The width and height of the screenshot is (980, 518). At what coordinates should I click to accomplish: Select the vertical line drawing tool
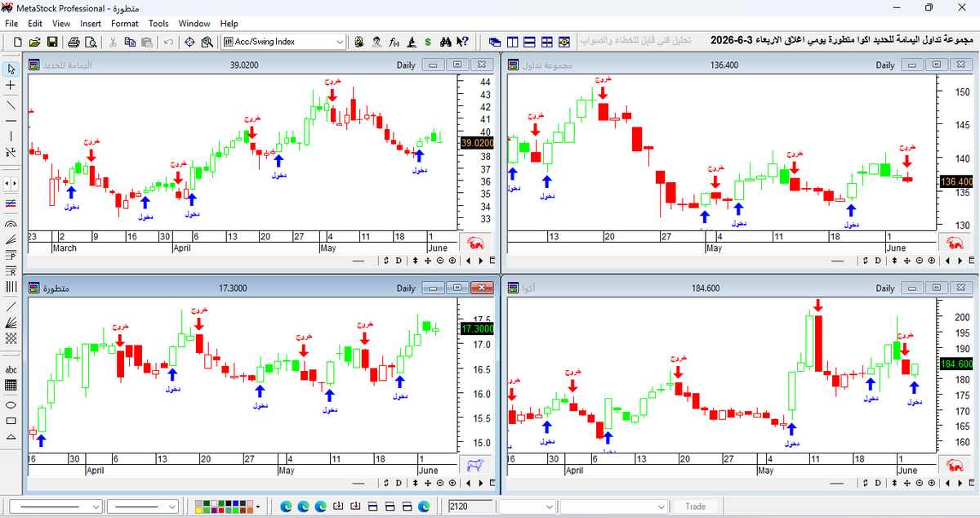11,136
